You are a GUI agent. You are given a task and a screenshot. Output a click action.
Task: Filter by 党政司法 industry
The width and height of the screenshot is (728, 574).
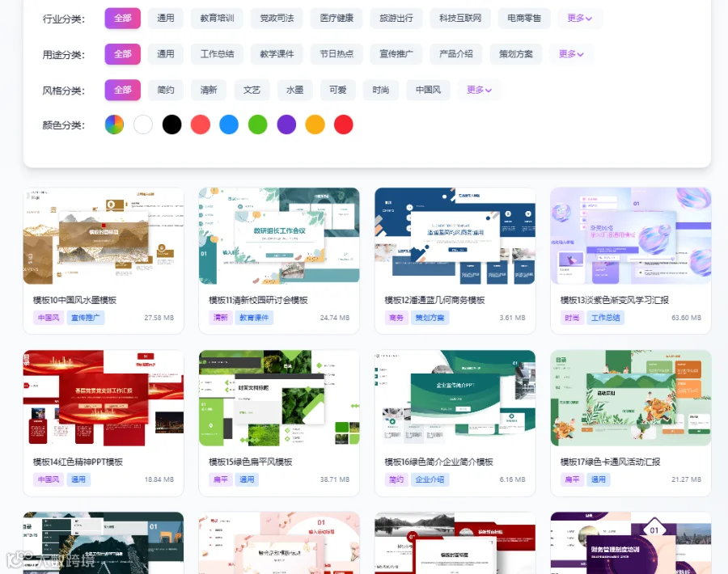pos(277,18)
